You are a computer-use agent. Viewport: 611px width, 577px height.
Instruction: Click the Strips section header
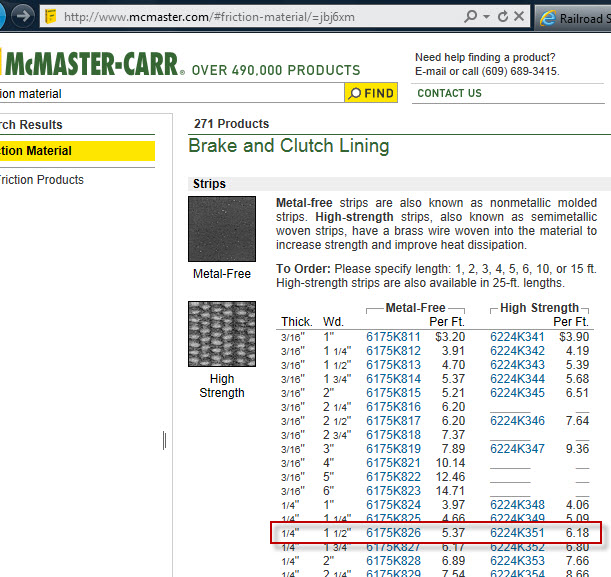(209, 184)
